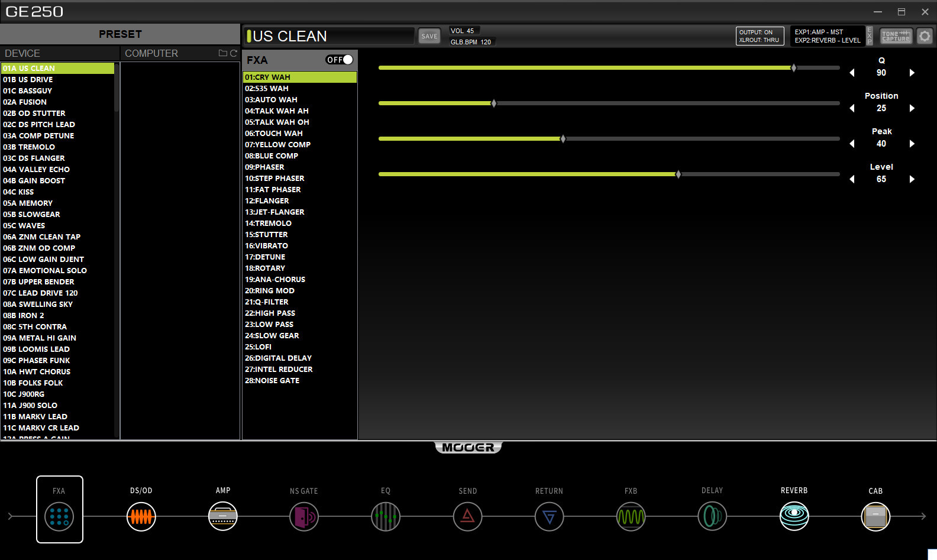Decrease the Q value with left arrow
The height and width of the screenshot is (560, 937).
852,73
